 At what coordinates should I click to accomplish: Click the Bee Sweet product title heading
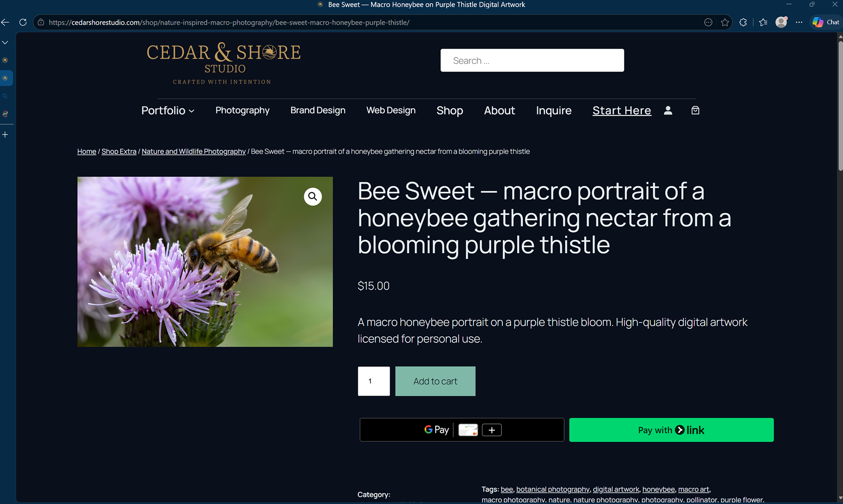544,218
